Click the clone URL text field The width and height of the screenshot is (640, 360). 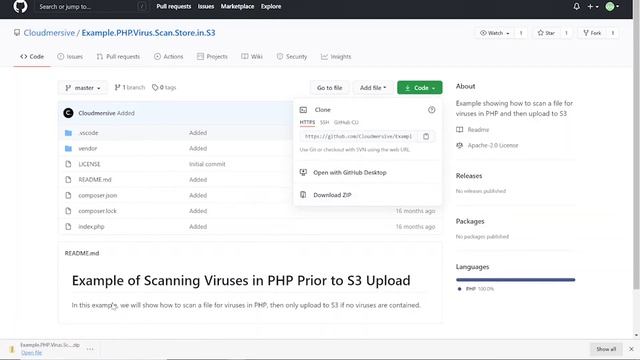[358, 136]
